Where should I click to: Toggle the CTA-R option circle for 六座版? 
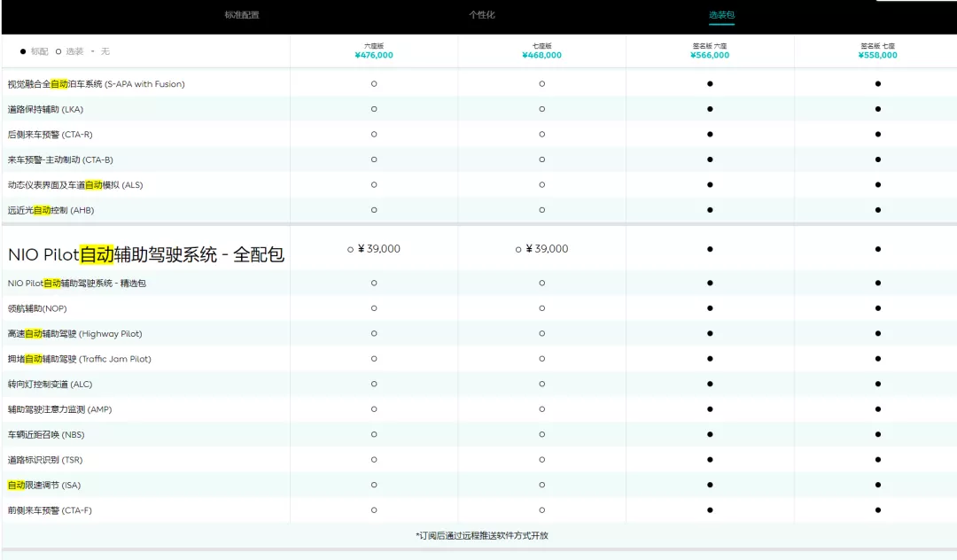tap(373, 135)
